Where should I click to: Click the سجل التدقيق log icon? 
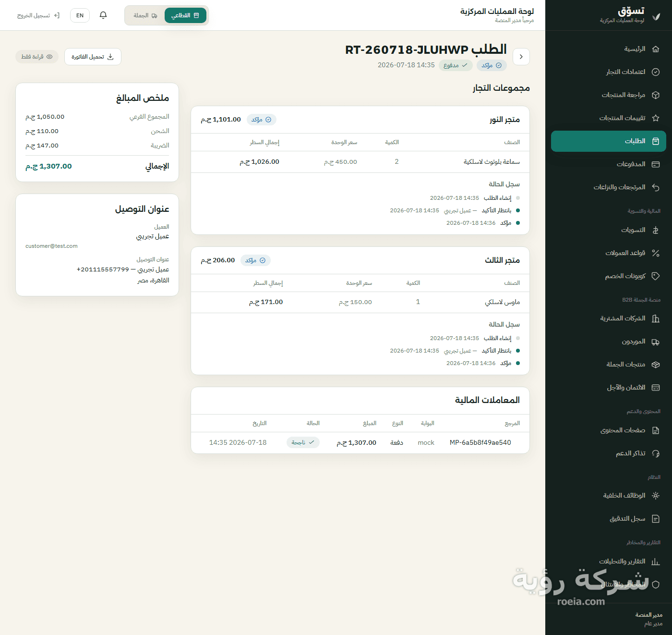[x=656, y=519]
